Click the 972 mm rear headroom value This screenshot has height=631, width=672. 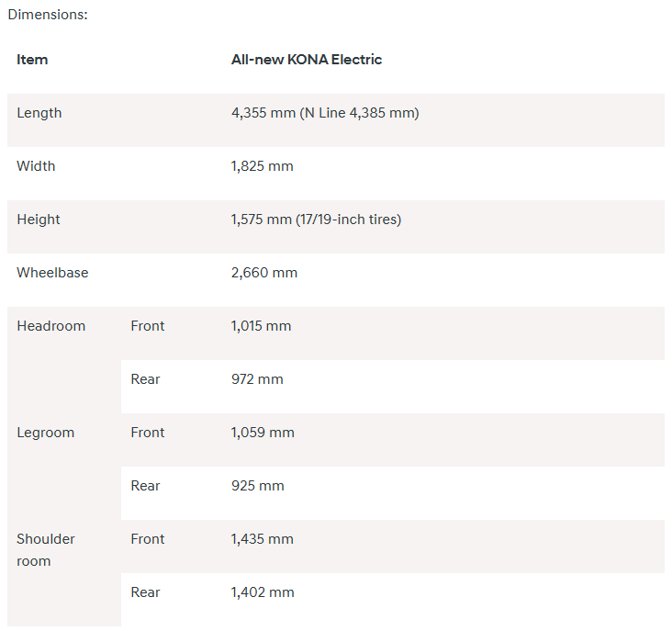click(257, 379)
